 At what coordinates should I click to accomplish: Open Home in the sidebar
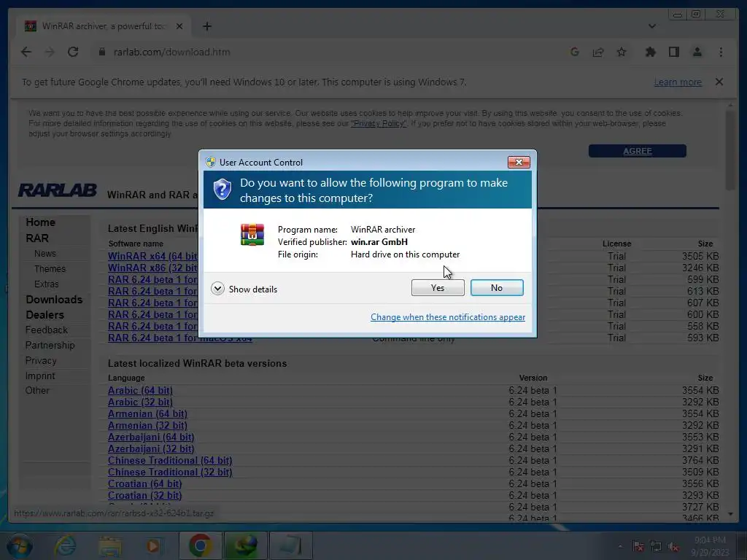point(41,222)
